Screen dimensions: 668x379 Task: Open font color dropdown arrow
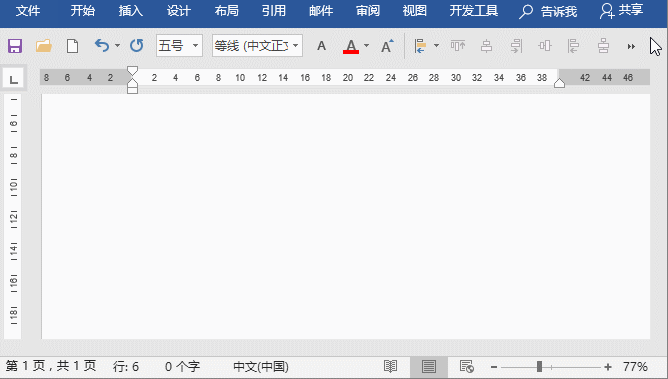pyautogui.click(x=366, y=46)
